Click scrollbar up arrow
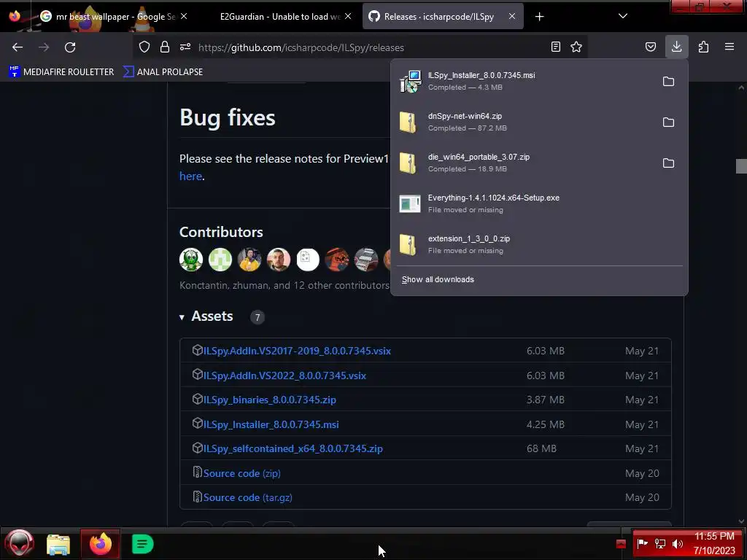This screenshot has height=560, width=747. coord(741,87)
